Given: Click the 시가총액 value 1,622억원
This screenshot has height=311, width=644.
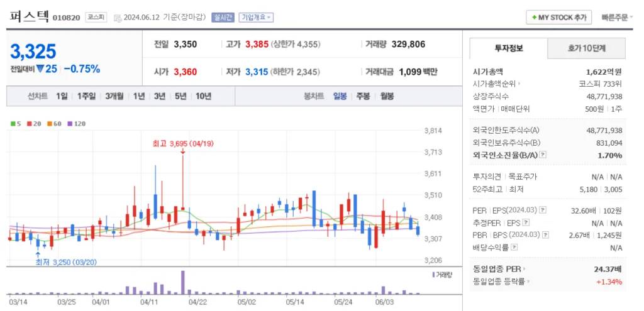Looking at the screenshot, I should (x=604, y=72).
